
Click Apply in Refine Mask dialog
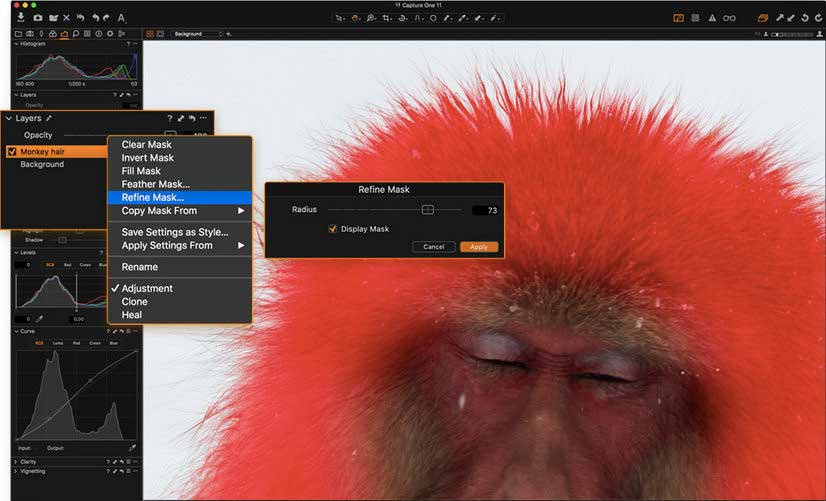point(479,247)
